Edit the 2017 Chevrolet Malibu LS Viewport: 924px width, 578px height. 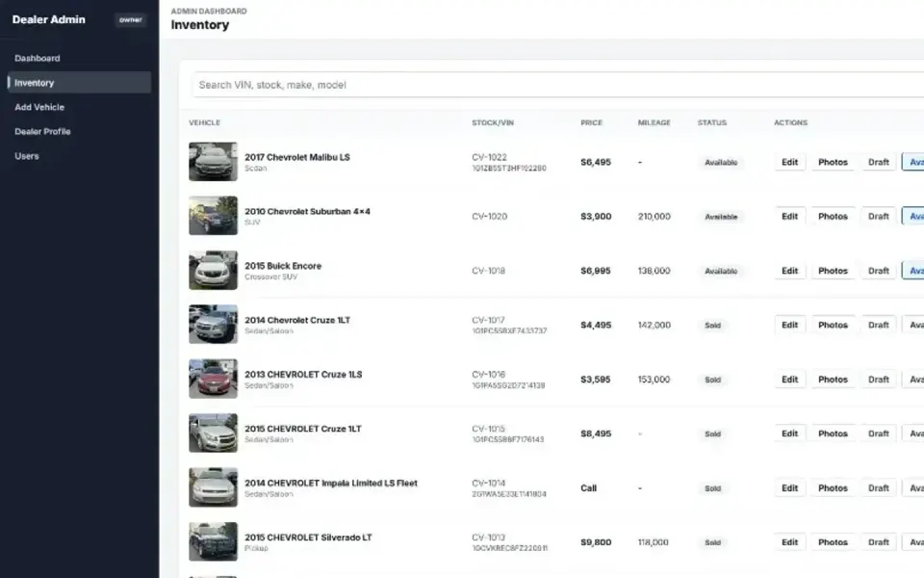789,162
